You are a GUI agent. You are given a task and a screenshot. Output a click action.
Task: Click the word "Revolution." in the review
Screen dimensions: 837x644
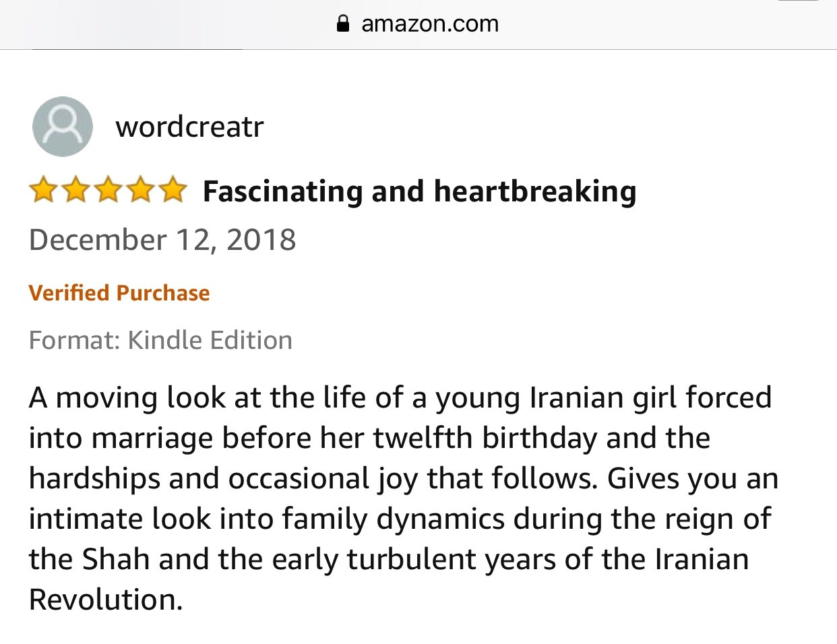(x=106, y=600)
